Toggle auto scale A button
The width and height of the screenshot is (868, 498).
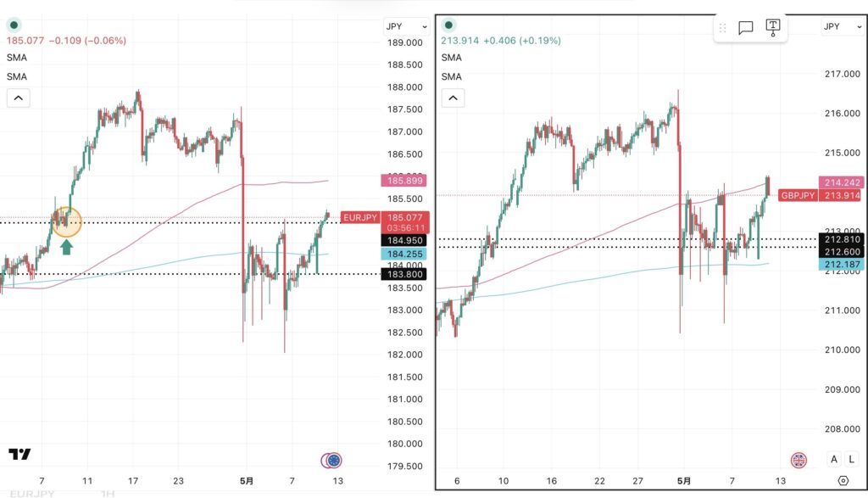[x=834, y=459]
